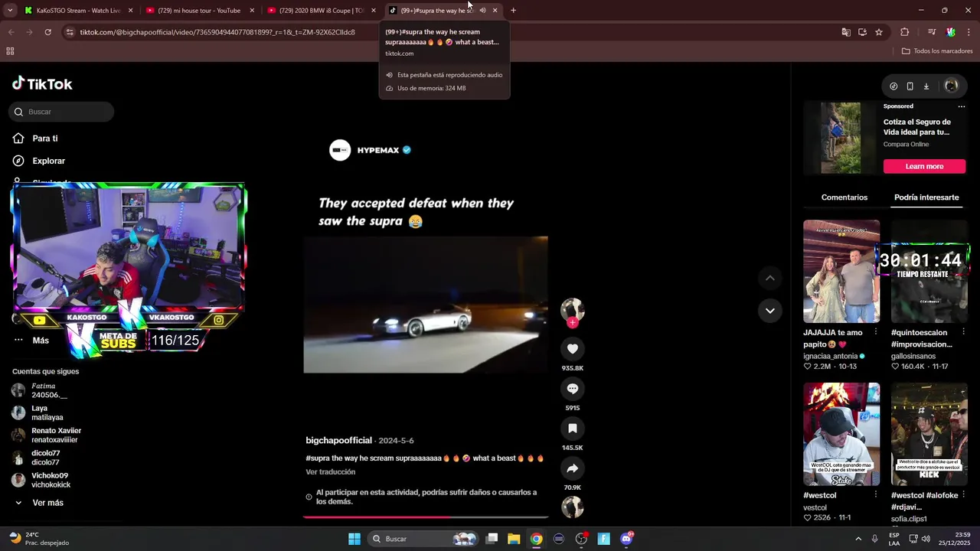Open the #westcol streamer video thumbnail
The height and width of the screenshot is (551, 980).
click(841, 434)
